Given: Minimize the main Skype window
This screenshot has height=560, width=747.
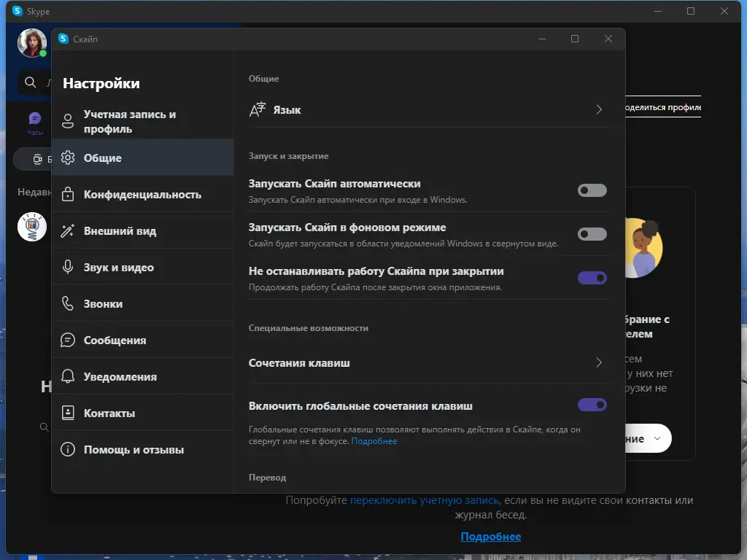Looking at the screenshot, I should coord(658,11).
